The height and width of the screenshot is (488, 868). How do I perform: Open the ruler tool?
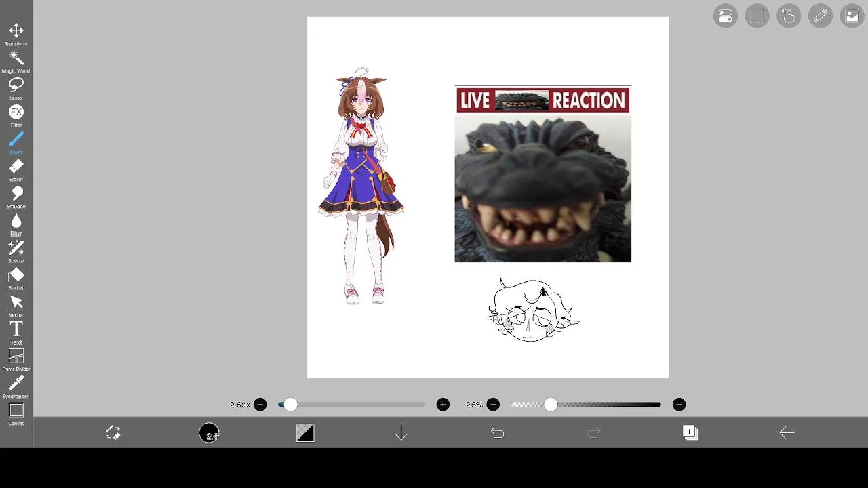(x=821, y=16)
